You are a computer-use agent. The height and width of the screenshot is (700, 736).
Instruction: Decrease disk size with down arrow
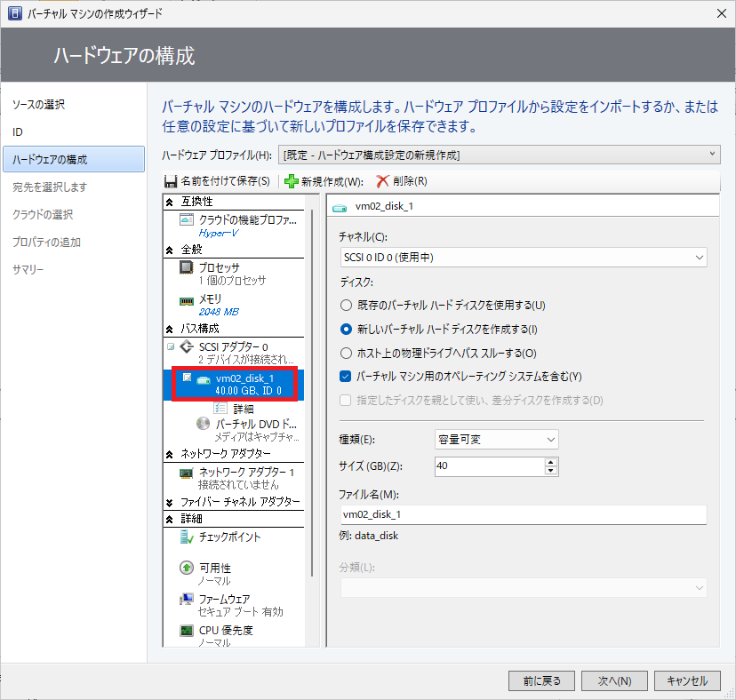(551, 471)
